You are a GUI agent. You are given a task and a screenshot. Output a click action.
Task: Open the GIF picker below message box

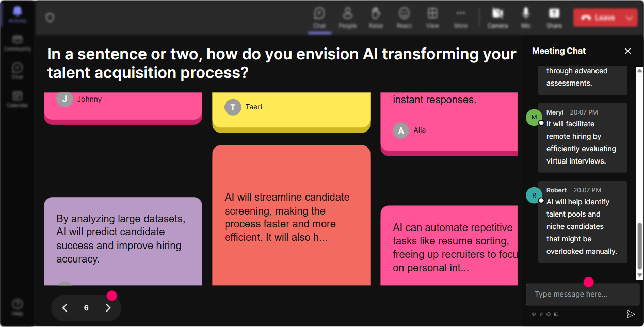pos(556,314)
